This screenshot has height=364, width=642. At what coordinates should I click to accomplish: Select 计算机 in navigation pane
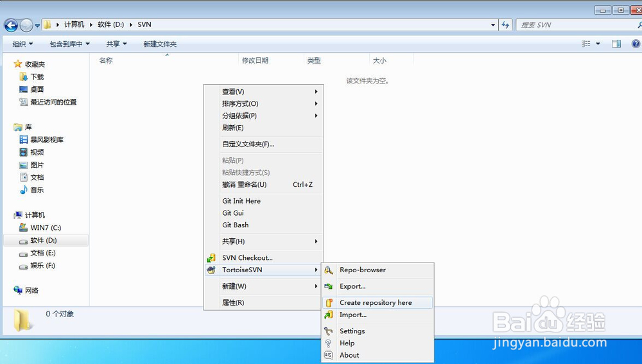click(x=35, y=215)
